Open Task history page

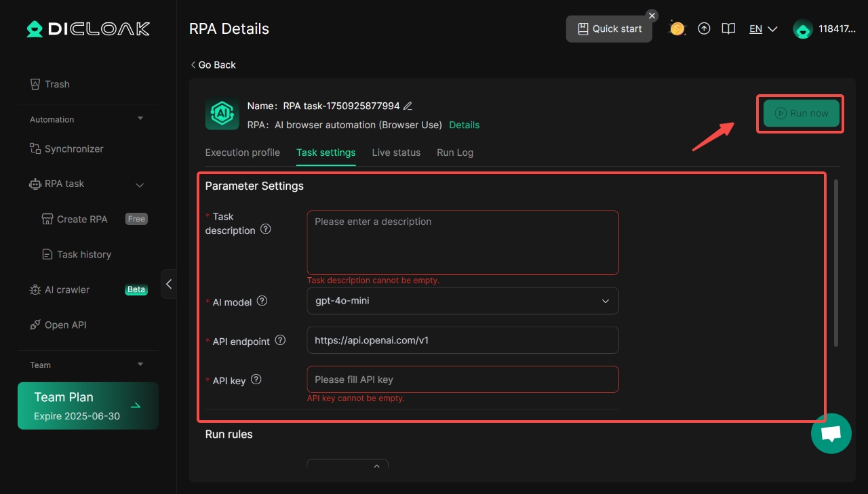(x=77, y=254)
